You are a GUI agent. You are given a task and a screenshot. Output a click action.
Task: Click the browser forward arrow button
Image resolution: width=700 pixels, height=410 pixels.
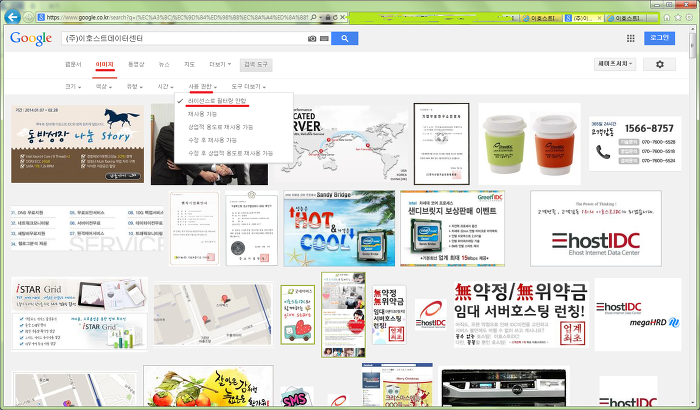[x=28, y=17]
